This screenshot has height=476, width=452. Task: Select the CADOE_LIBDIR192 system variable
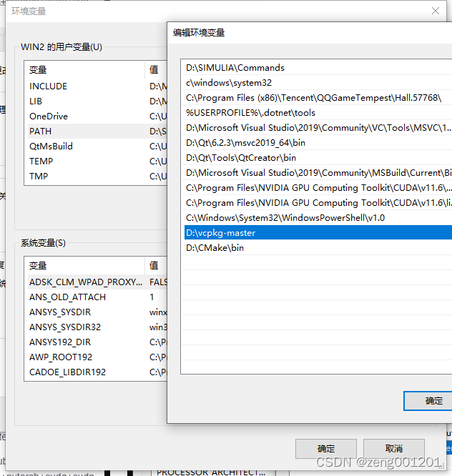(x=97, y=372)
